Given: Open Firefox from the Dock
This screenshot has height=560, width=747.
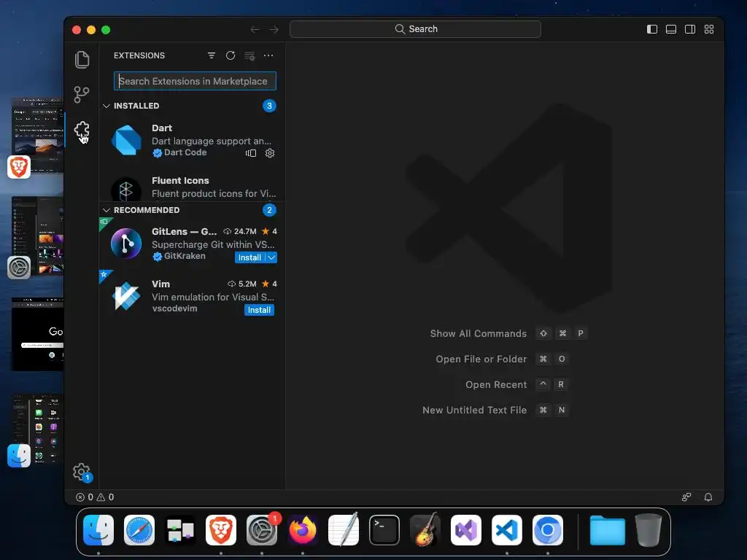Looking at the screenshot, I should (x=303, y=530).
